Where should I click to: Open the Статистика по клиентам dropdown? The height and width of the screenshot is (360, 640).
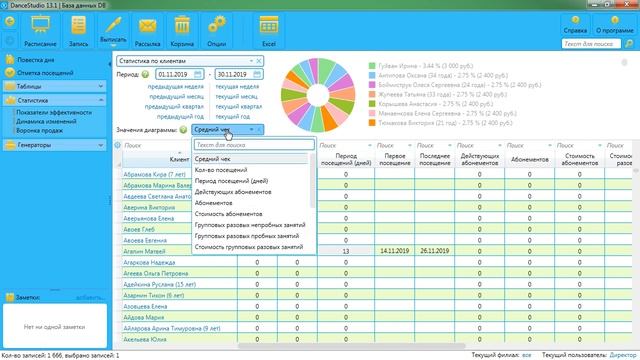(251, 61)
